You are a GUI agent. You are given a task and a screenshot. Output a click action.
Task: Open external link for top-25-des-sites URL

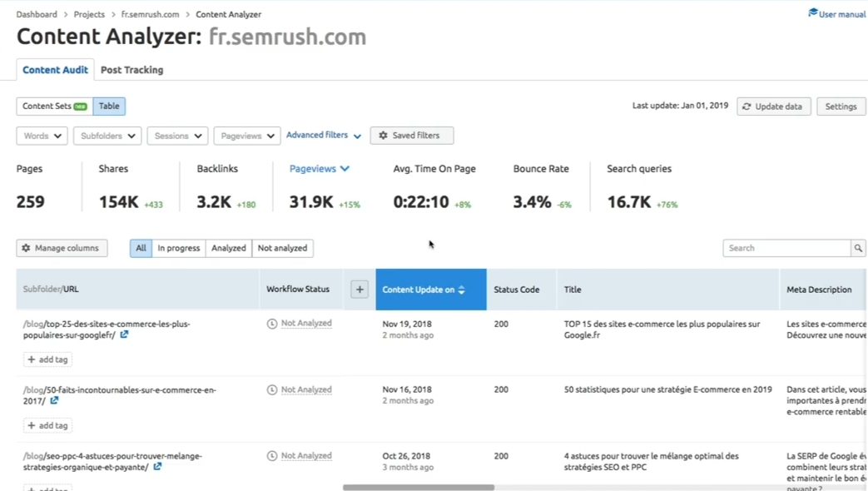[x=124, y=335]
